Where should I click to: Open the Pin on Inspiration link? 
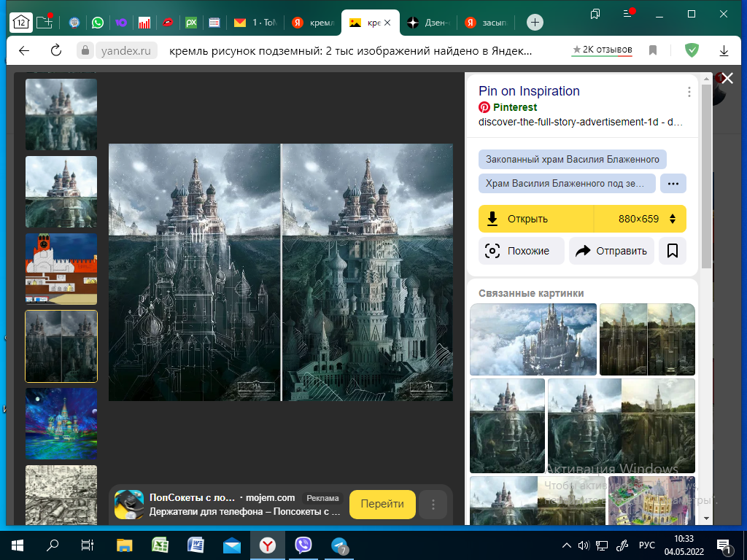[529, 91]
